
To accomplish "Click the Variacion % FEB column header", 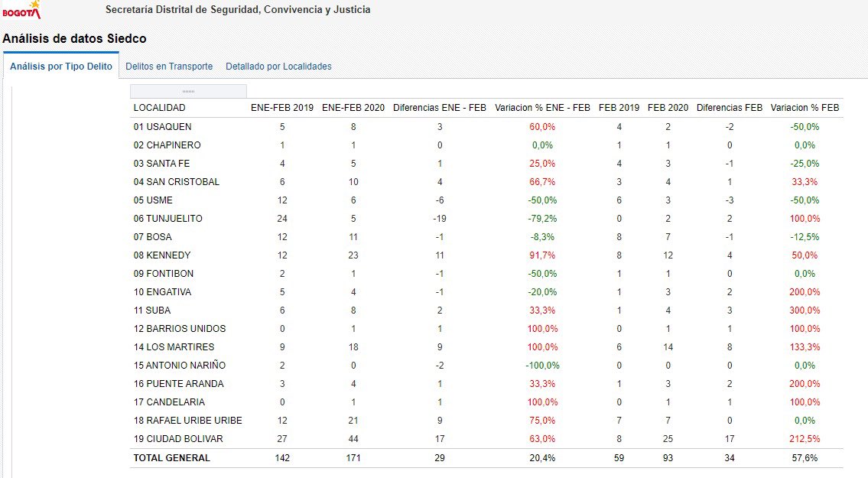I will point(805,108).
